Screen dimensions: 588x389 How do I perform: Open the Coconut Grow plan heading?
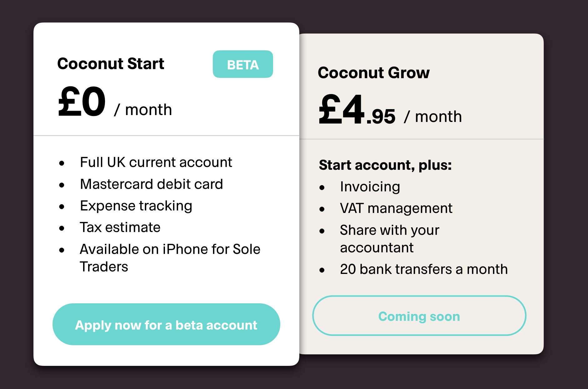(374, 73)
